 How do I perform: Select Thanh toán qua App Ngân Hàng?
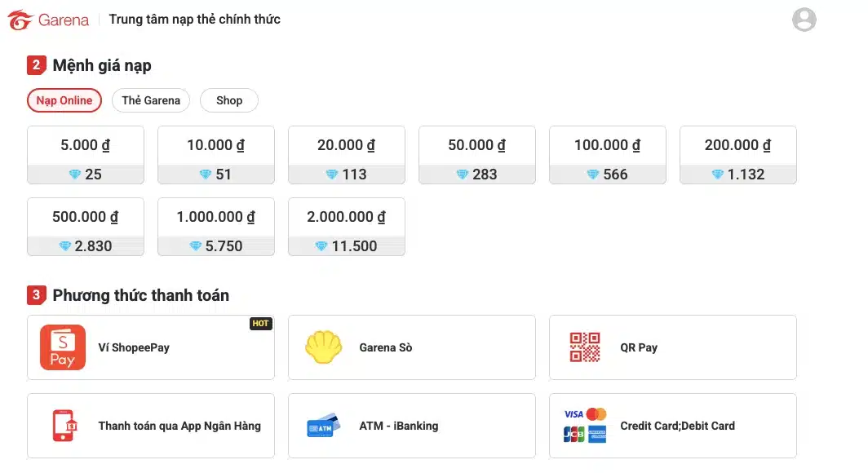tap(151, 426)
